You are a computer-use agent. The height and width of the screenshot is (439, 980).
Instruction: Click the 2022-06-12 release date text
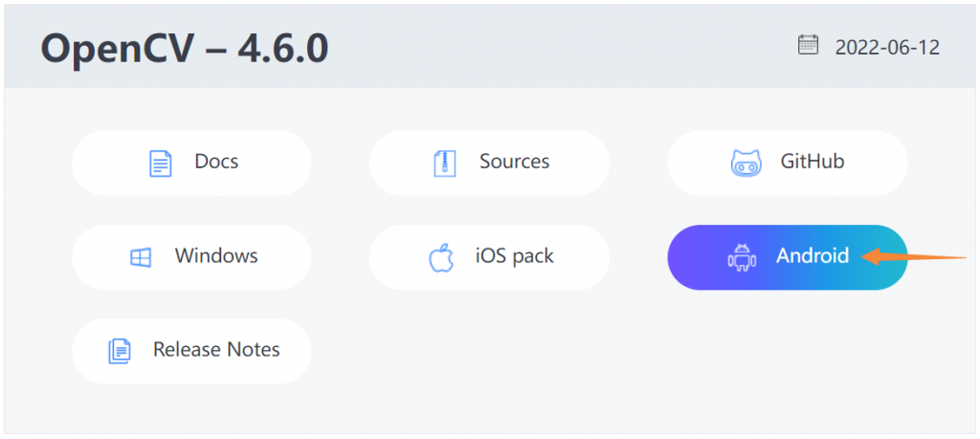[x=887, y=48]
